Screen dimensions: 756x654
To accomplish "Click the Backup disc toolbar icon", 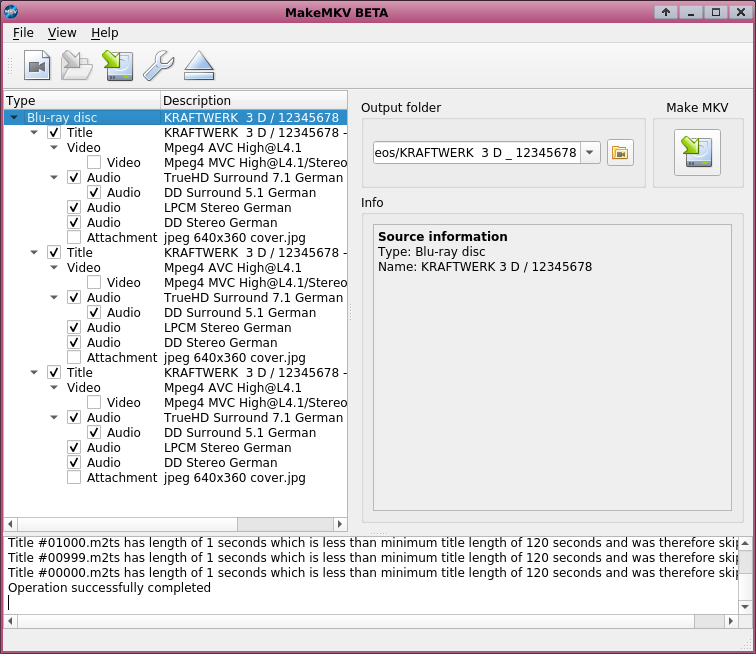I will 118,66.
